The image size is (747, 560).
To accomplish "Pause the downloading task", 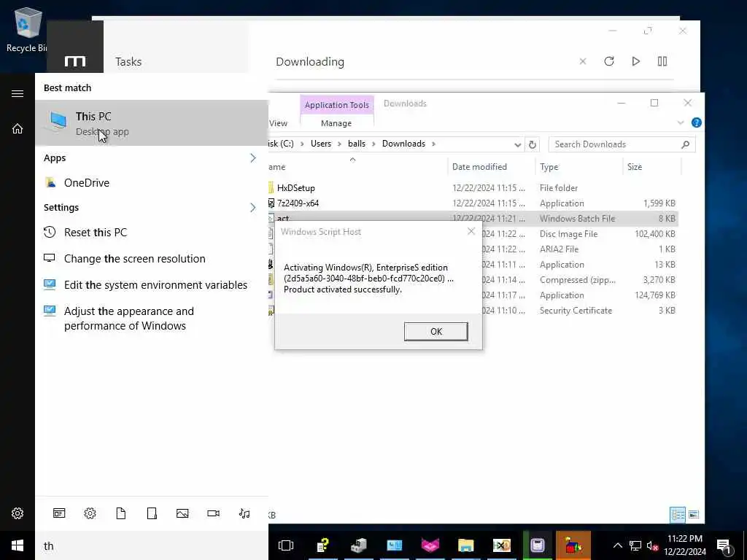I will click(x=662, y=61).
